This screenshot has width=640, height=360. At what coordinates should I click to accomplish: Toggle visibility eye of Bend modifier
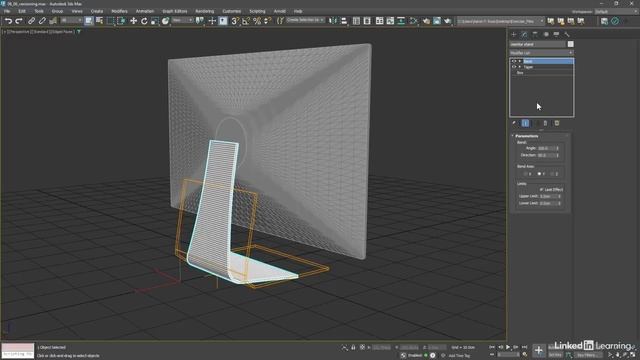click(x=514, y=61)
